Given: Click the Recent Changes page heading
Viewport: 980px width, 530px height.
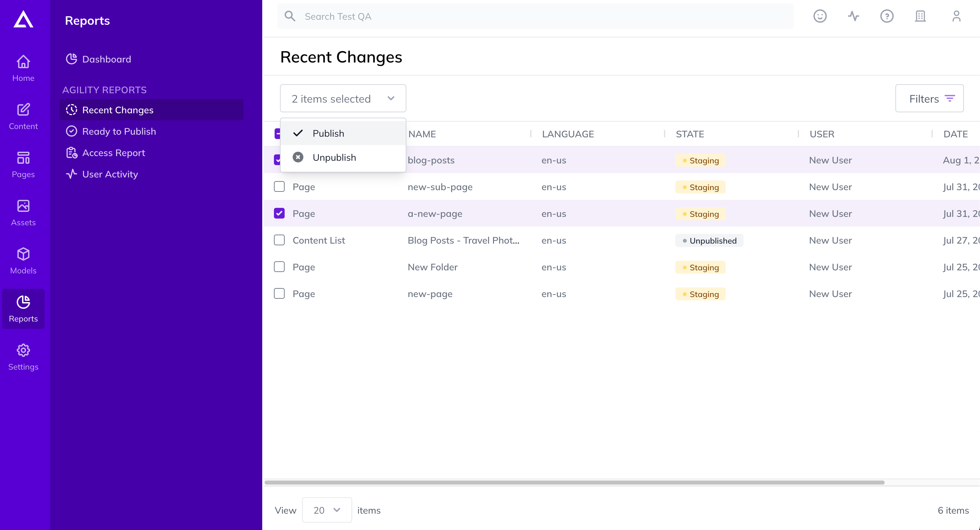Looking at the screenshot, I should pyautogui.click(x=341, y=57).
